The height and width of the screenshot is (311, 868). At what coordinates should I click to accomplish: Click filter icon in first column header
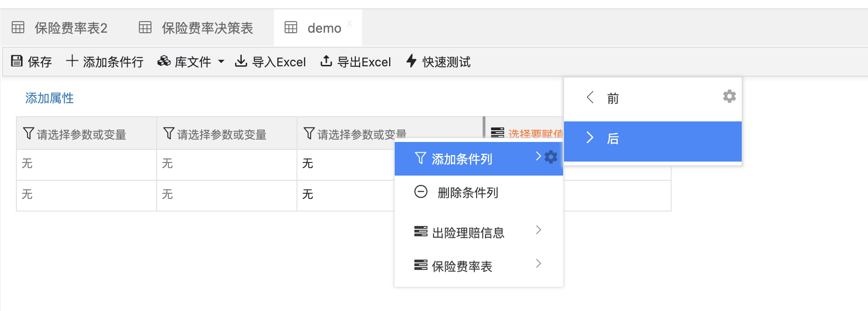coord(29,134)
